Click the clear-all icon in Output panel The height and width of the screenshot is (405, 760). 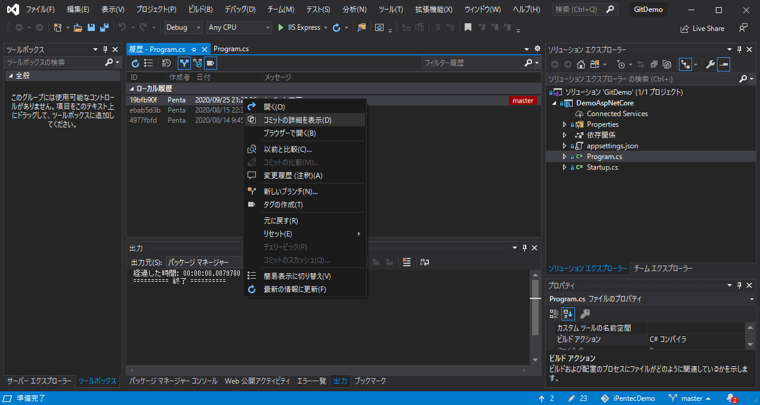coord(406,262)
